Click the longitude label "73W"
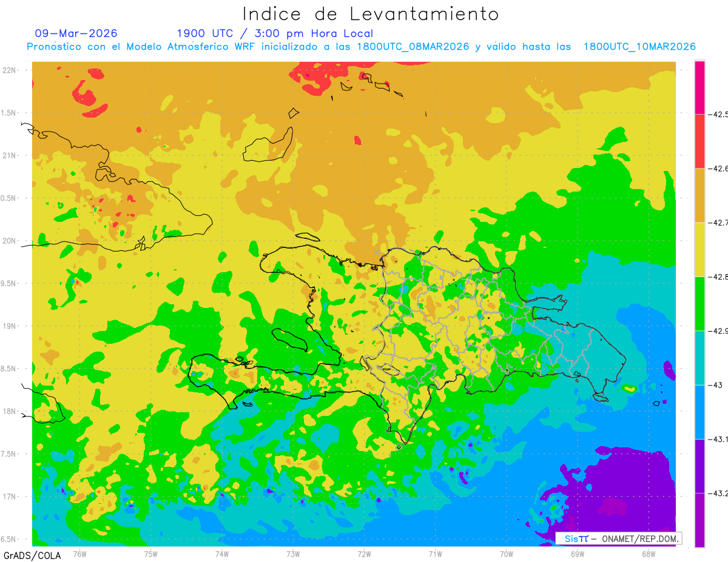This screenshot has height=562, width=728. 293,554
